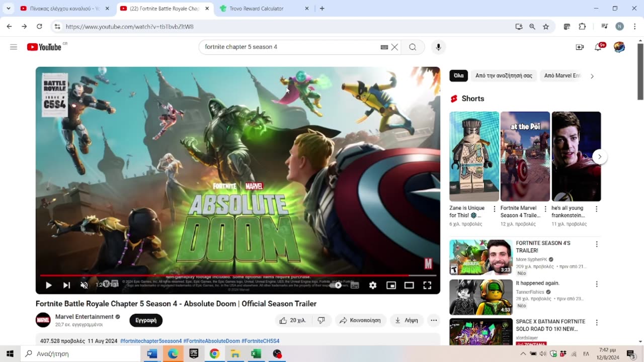This screenshot has width=644, height=362.
Task: Go to the YouTube home logo
Action: [44, 47]
